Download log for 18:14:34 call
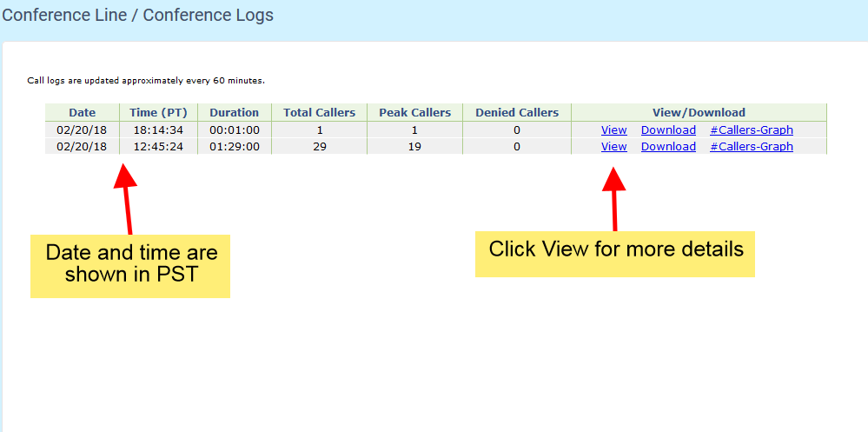The width and height of the screenshot is (868, 432). click(x=668, y=130)
